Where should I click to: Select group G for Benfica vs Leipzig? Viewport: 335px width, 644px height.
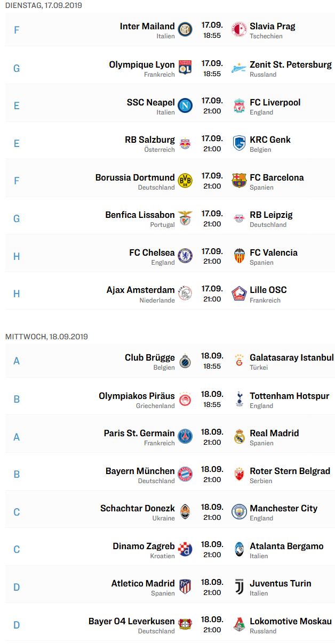tap(17, 218)
